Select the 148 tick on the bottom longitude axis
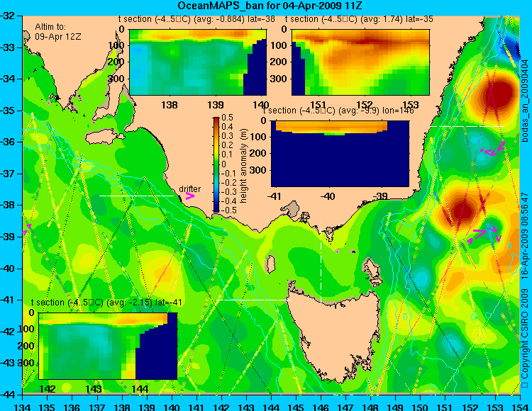This screenshot has width=532, height=411. 370,406
